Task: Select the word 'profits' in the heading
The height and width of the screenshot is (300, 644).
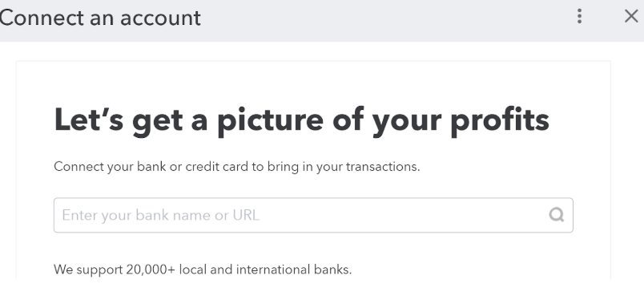Action: coord(500,122)
